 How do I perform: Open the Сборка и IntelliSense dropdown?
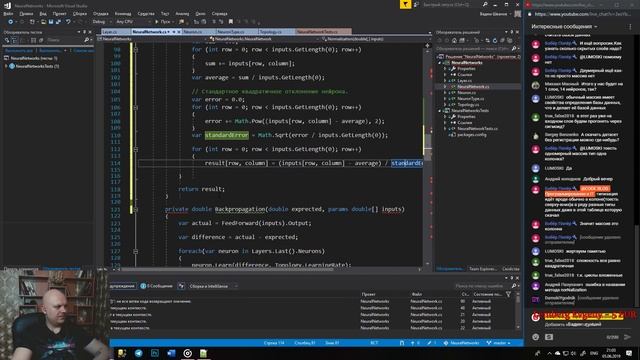pos(213,286)
